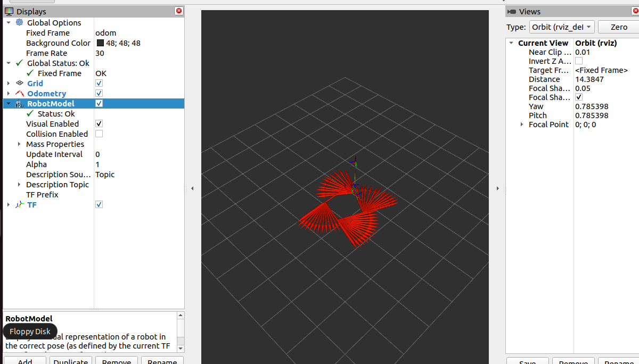Screen dimensions: 639x364
Task: Click the Odometry display icon
Action: coord(20,93)
